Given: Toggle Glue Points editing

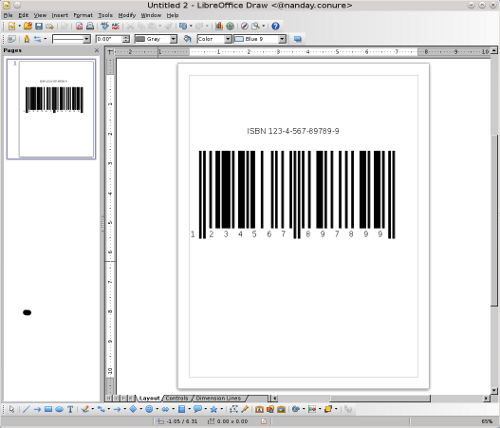Looking at the screenshot, I should coord(245,409).
